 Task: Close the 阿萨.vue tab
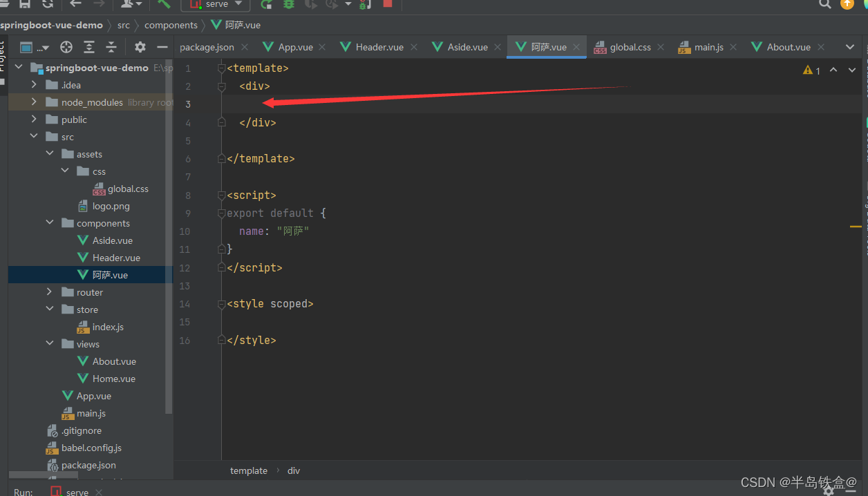(576, 47)
